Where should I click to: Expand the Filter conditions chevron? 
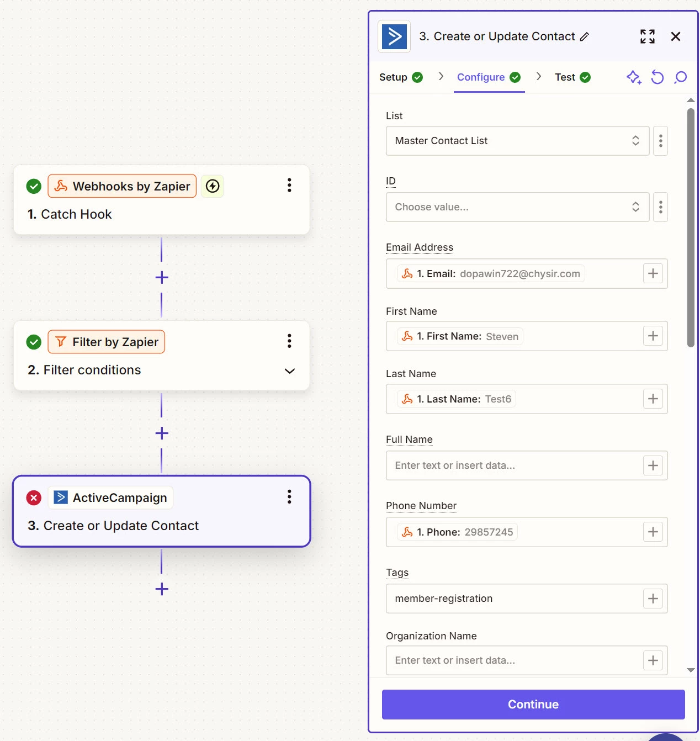[x=289, y=370]
